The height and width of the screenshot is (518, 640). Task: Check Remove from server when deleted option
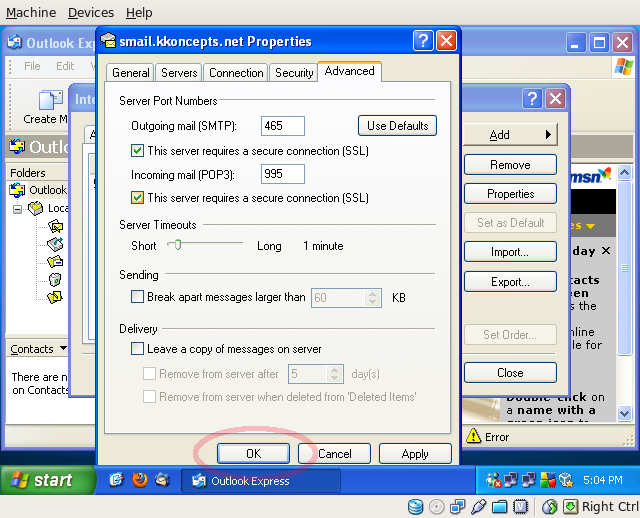[x=149, y=396]
